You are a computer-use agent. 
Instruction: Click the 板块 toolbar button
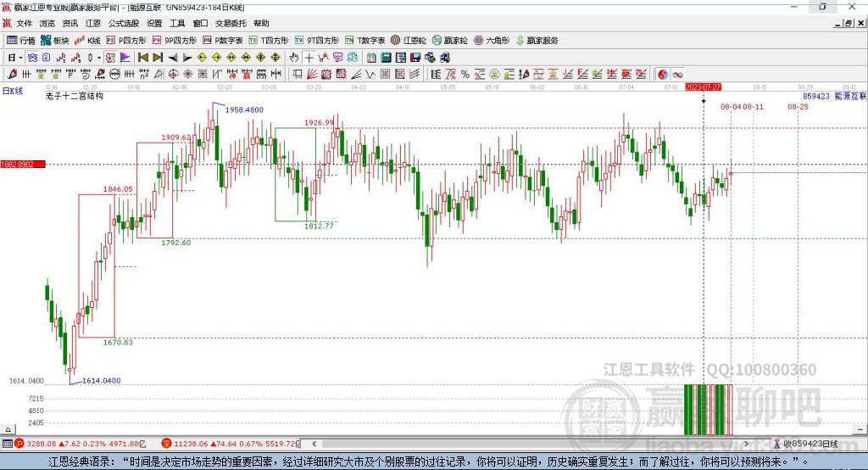click(x=55, y=41)
